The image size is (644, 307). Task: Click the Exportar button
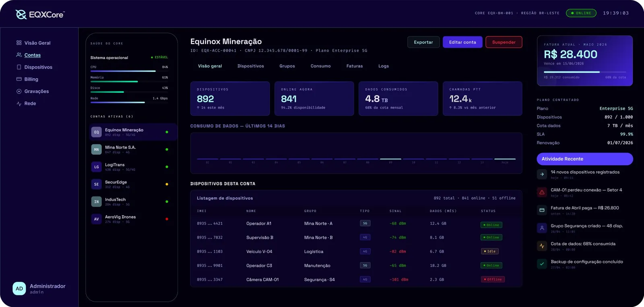point(423,42)
